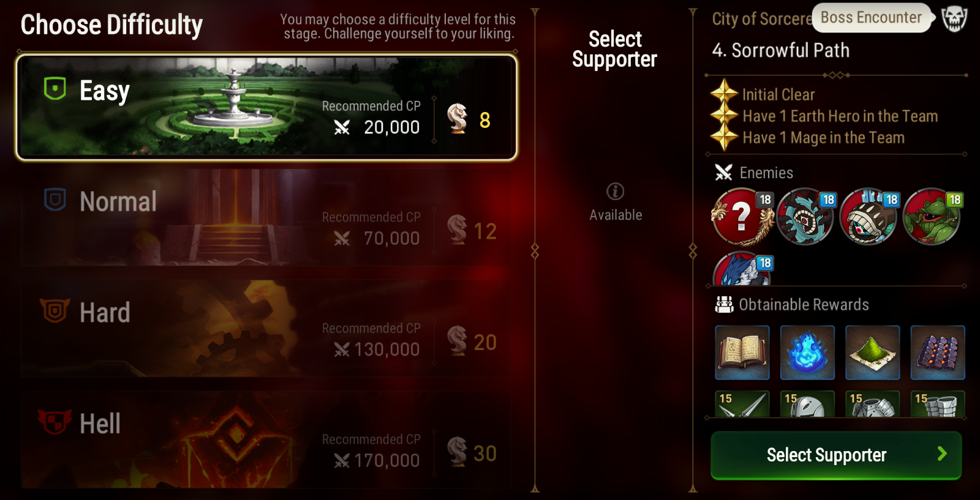View the blue wolf enemy portrait

pyautogui.click(x=742, y=269)
